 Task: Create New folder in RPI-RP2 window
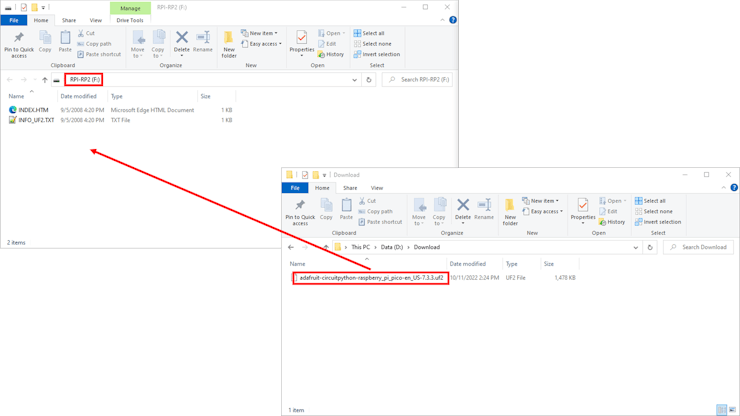229,45
